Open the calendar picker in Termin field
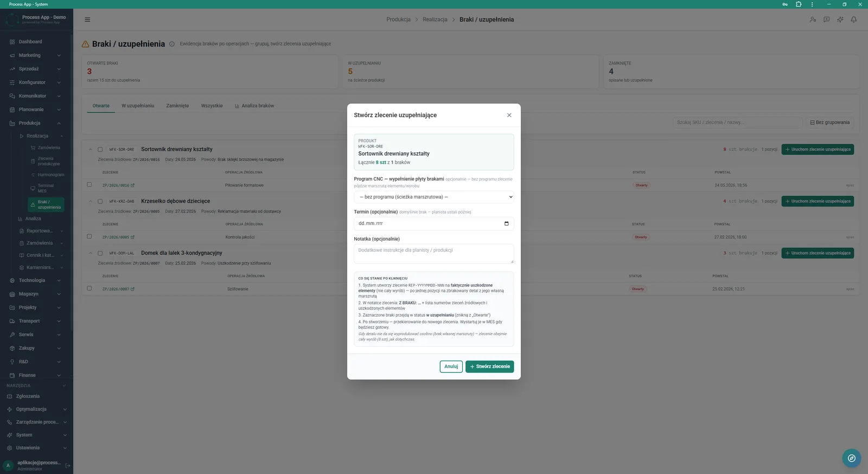Viewport: 868px width, 474px height. pyautogui.click(x=506, y=223)
